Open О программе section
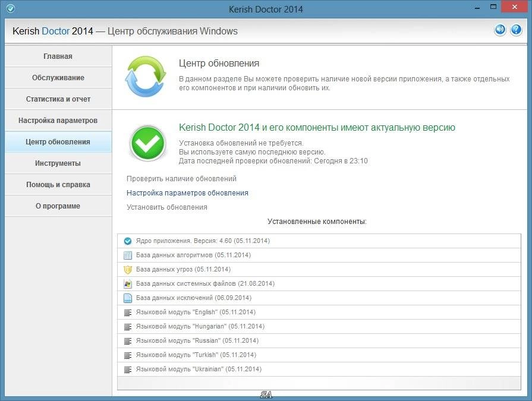 pos(58,206)
